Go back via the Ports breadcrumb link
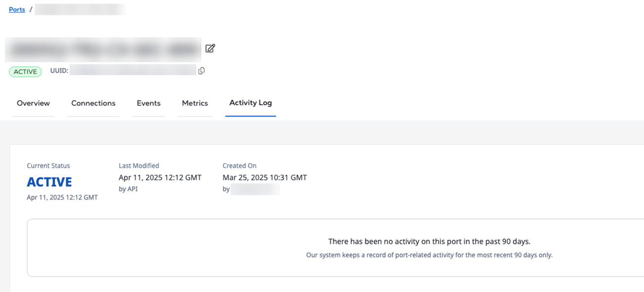The width and height of the screenshot is (644, 292). click(x=17, y=9)
